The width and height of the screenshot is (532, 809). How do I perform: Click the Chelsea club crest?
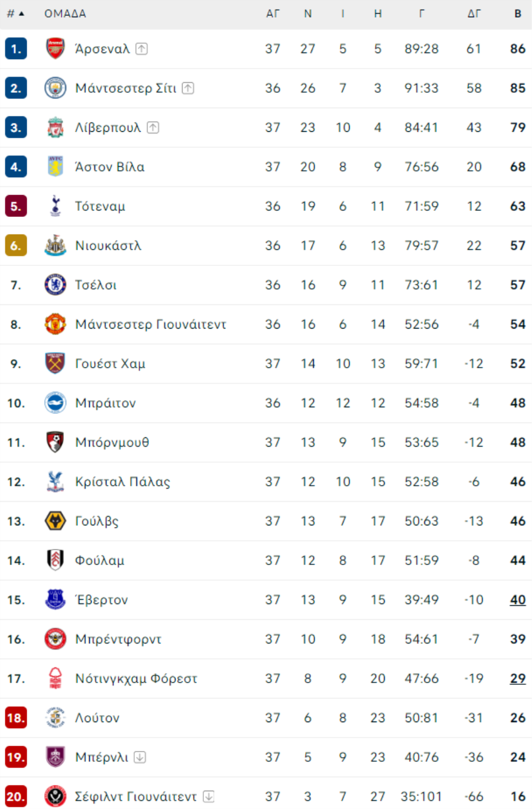(x=55, y=285)
